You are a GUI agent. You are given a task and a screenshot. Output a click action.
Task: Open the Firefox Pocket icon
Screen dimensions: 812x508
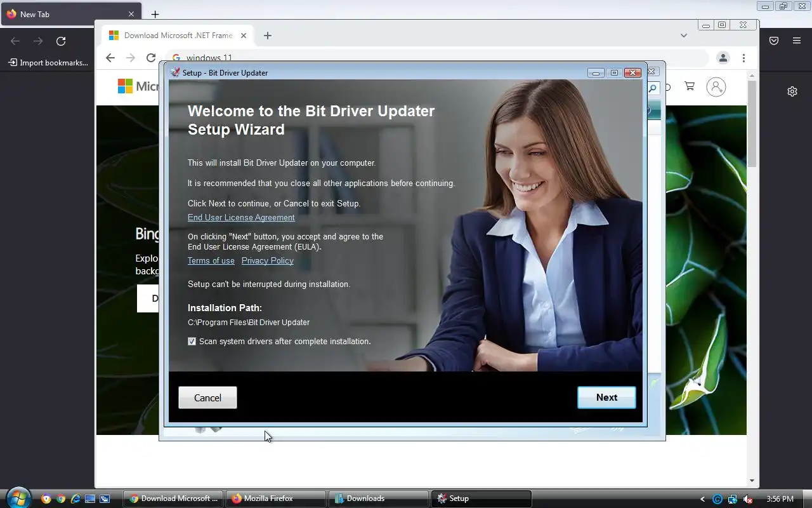(774, 41)
